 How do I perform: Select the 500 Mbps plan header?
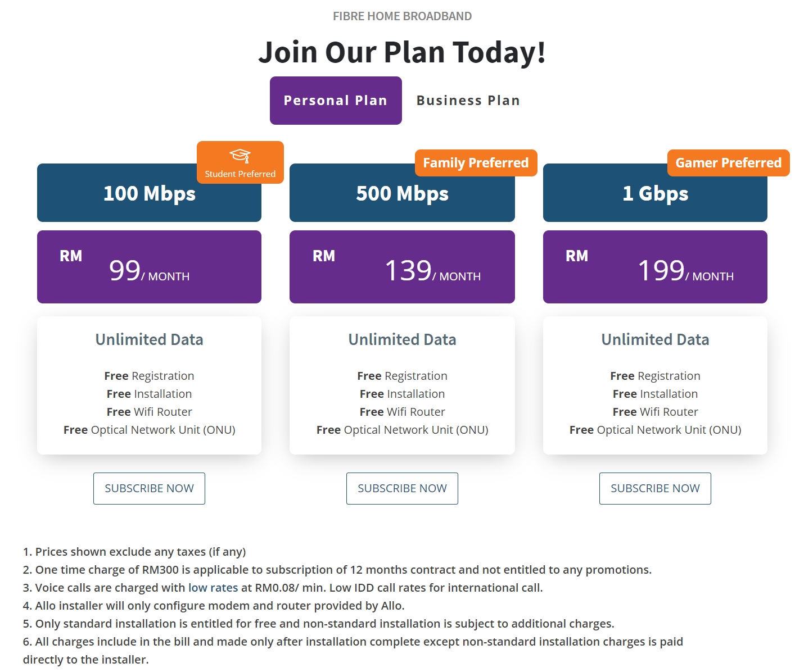coord(402,194)
